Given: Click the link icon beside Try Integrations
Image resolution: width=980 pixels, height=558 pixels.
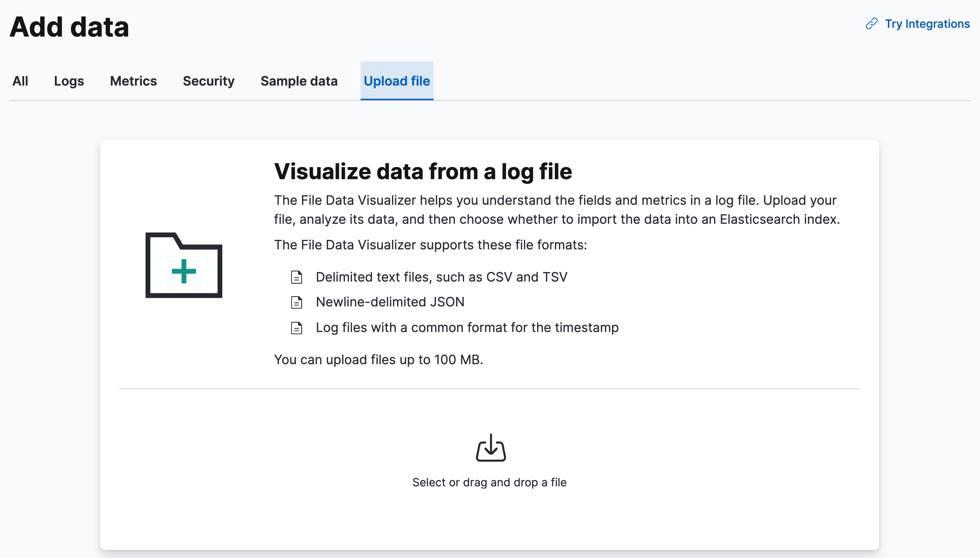Looking at the screenshot, I should click(871, 23).
